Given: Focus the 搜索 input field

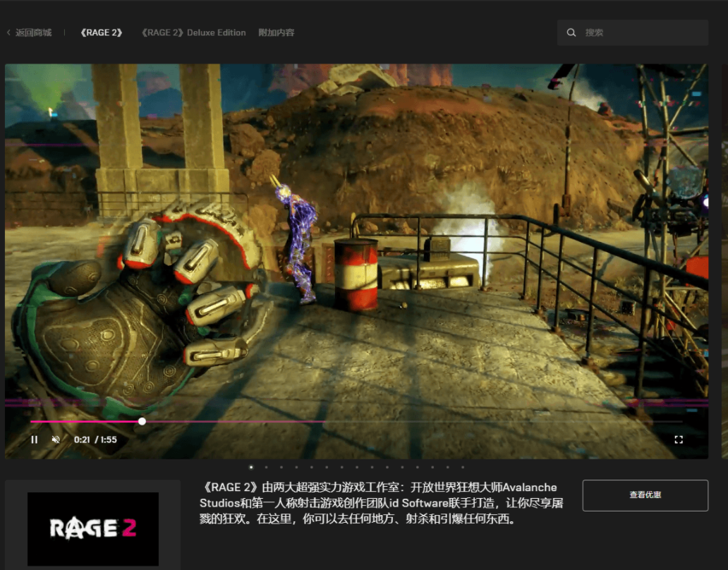Looking at the screenshot, I should point(642,32).
